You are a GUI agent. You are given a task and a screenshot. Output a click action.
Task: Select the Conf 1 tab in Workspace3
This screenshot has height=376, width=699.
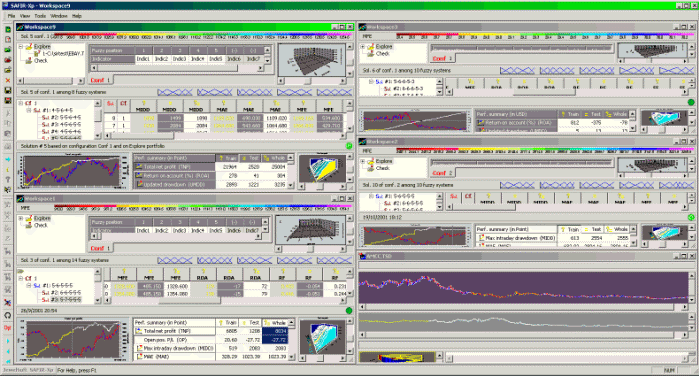pyautogui.click(x=442, y=58)
